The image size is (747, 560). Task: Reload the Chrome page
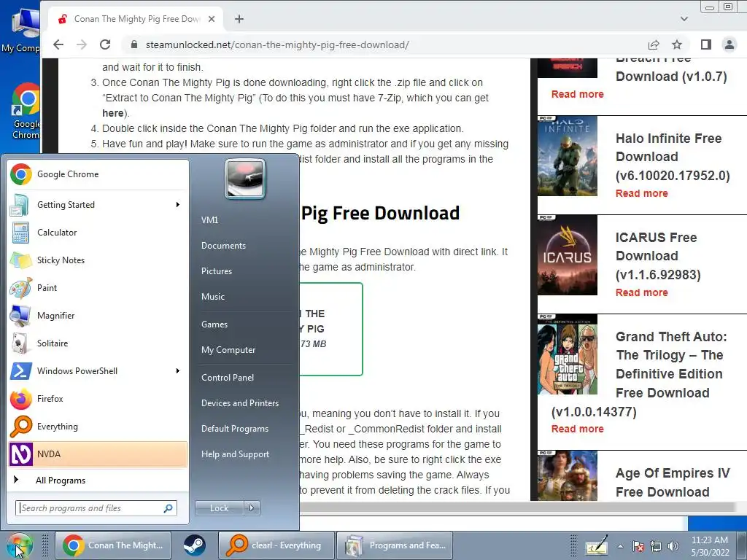click(105, 44)
